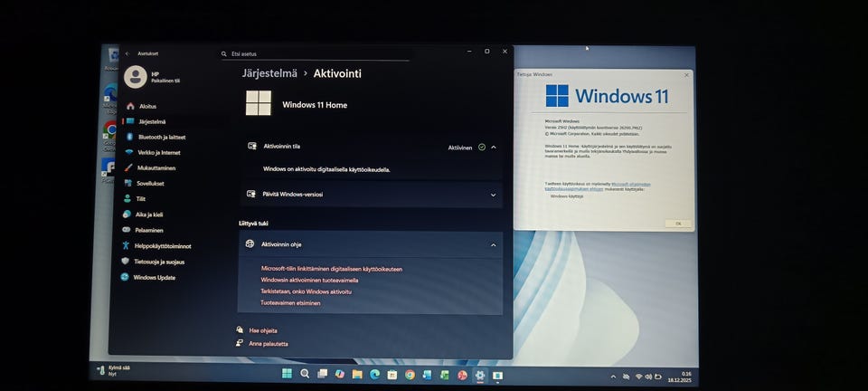
Task: Open Helppokäyttötoiminnot accessibility settings
Action: click(x=163, y=246)
